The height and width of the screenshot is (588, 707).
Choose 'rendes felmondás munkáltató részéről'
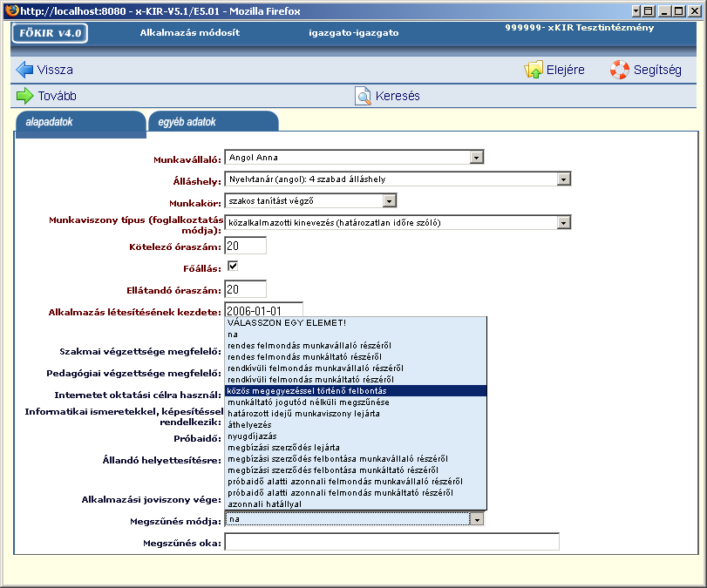[356, 357]
